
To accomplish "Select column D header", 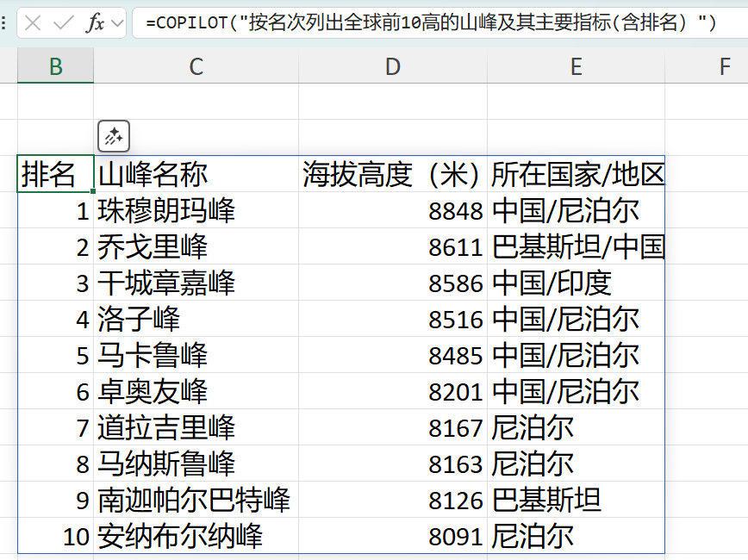I will (392, 66).
